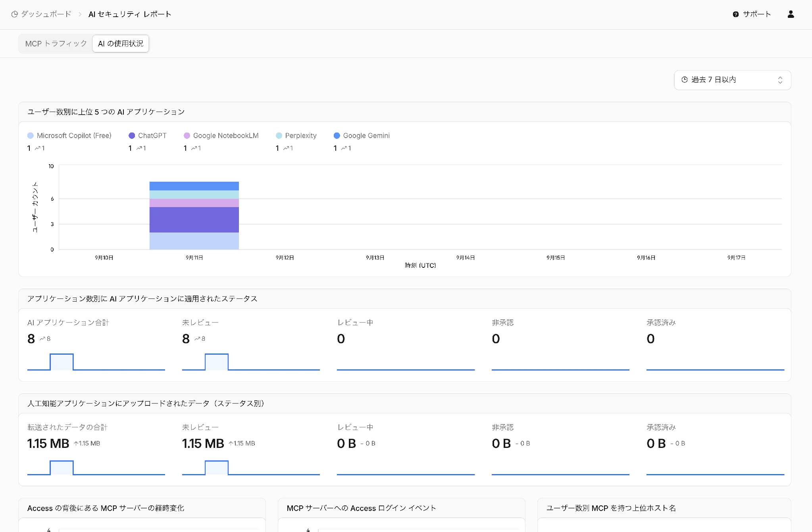Click the up arrow beside 転送されたデータ 1.15 MB
This screenshot has width=812, height=532.
[x=76, y=444]
